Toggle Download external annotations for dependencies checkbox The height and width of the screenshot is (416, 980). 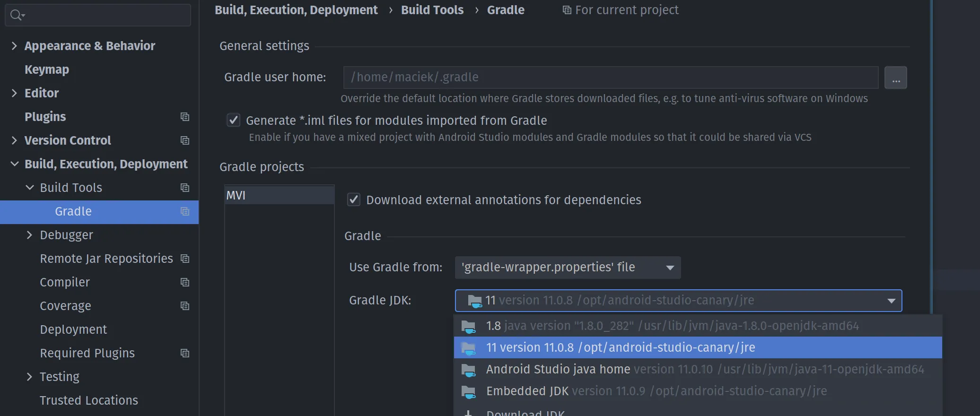354,199
